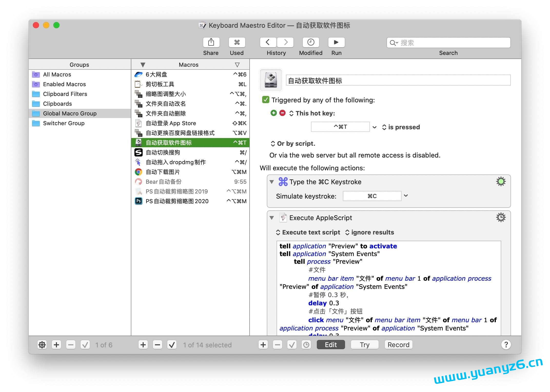This screenshot has height=392, width=550.
Task: Click the Used command-key toolbar icon
Action: click(x=237, y=42)
